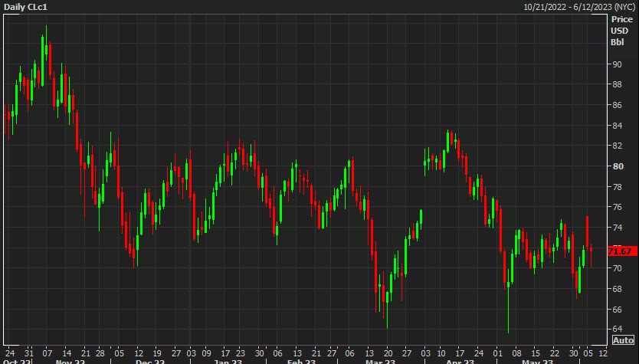Screen dimensions: 639x364
Task: Click the USD currency label
Action: [619, 31]
